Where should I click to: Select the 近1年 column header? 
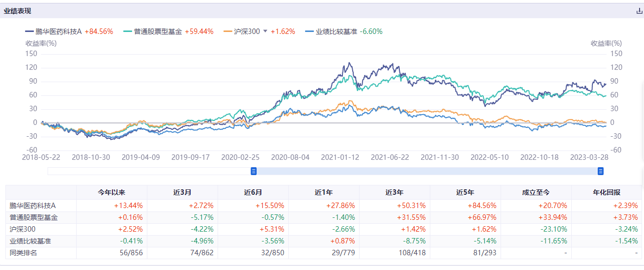324,192
